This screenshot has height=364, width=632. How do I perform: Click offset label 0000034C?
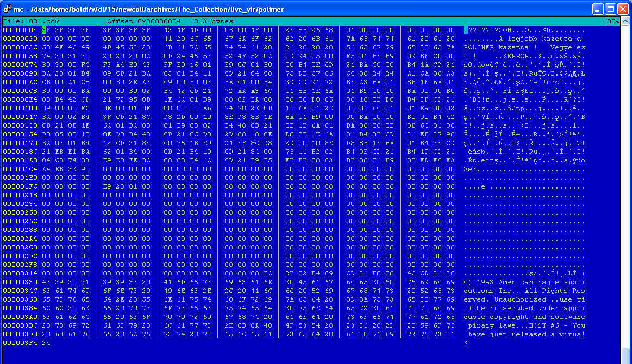(20, 291)
